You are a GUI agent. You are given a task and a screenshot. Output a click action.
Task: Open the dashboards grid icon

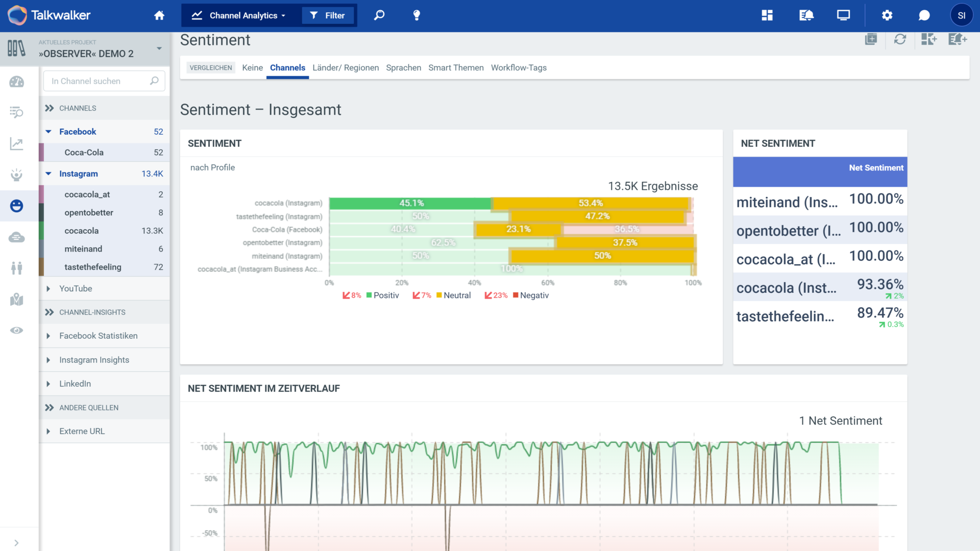click(x=767, y=15)
